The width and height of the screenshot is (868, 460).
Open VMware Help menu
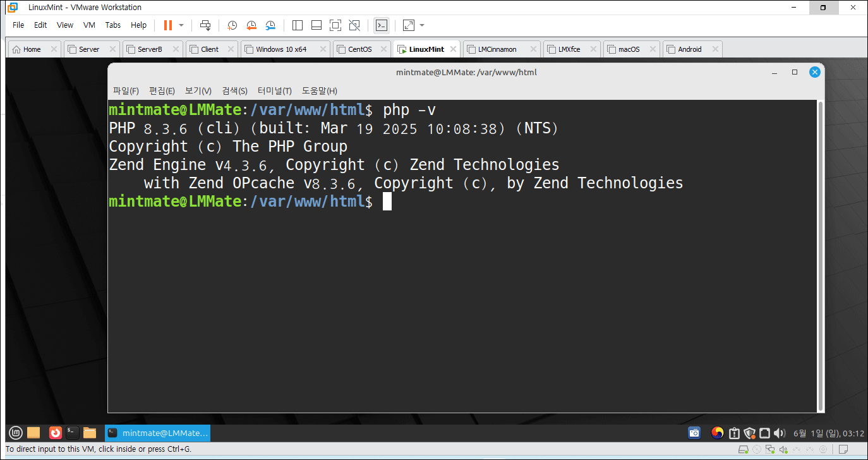(x=138, y=25)
